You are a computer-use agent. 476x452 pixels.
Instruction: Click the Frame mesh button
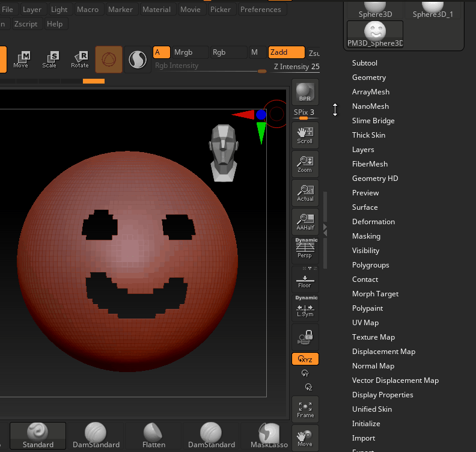point(305,409)
